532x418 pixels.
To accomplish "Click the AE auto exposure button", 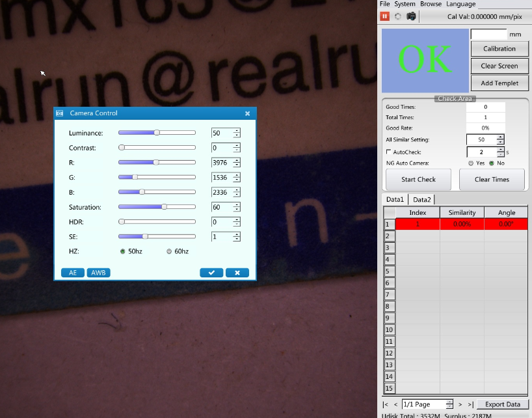I will coord(73,273).
